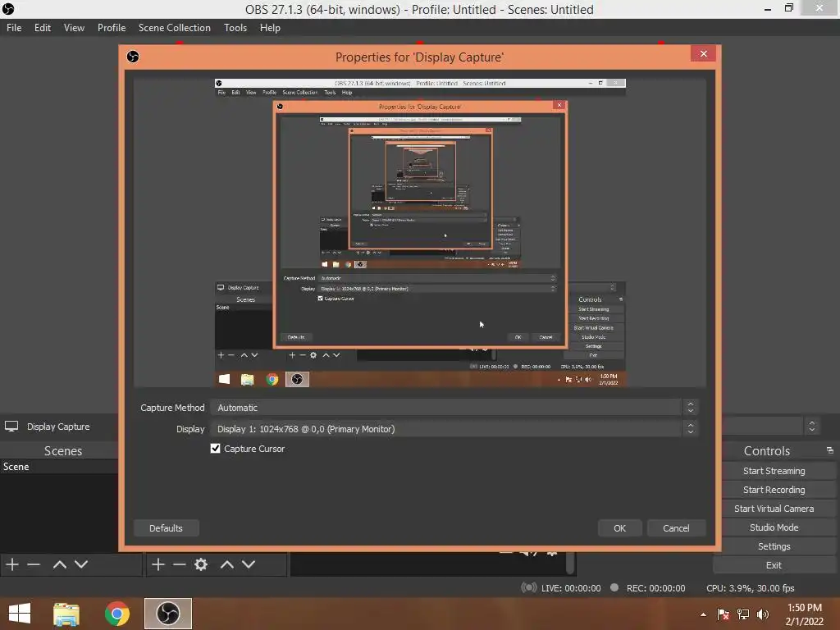Open Google Chrome from taskbar
This screenshot has height=630, width=840.
[x=116, y=614]
